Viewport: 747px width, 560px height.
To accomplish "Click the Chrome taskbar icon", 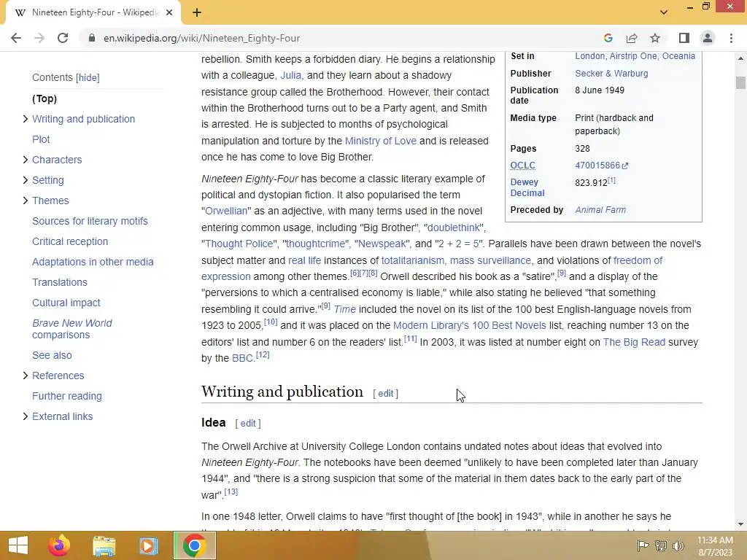I will (194, 545).
